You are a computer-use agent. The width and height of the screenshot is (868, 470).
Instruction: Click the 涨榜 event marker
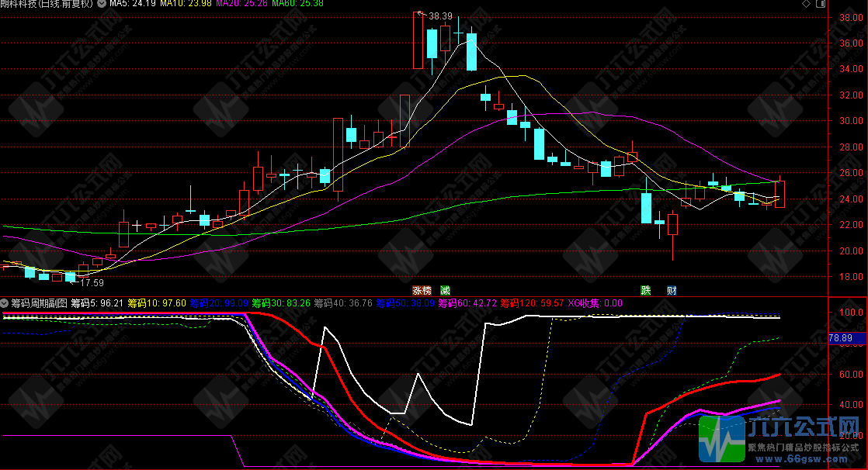[x=422, y=290]
